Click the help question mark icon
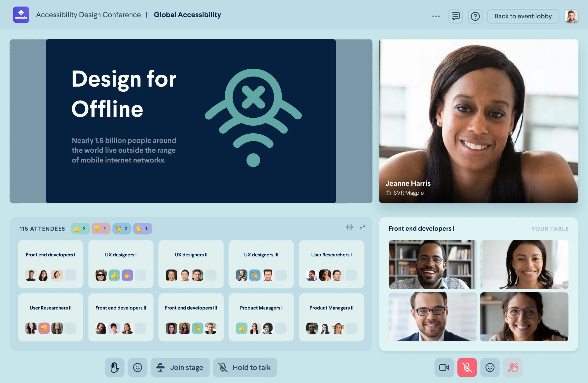Viewport: 588px width, 383px height. pos(475,16)
